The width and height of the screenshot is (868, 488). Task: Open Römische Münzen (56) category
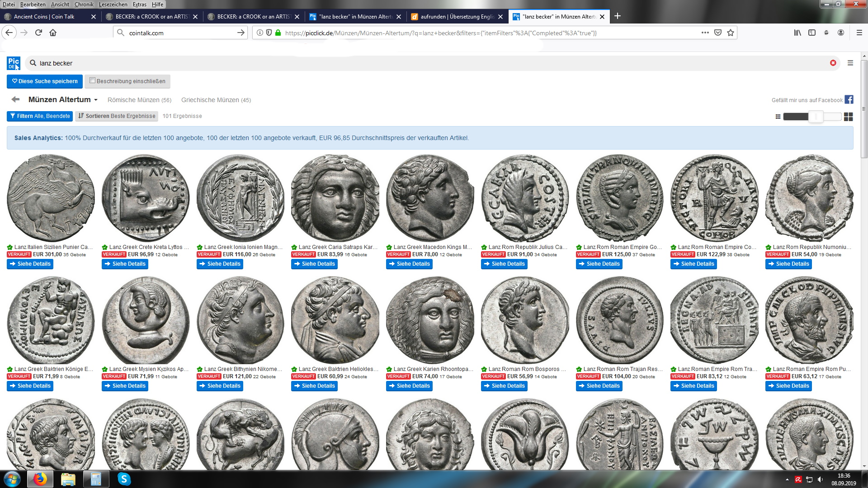pyautogui.click(x=139, y=100)
